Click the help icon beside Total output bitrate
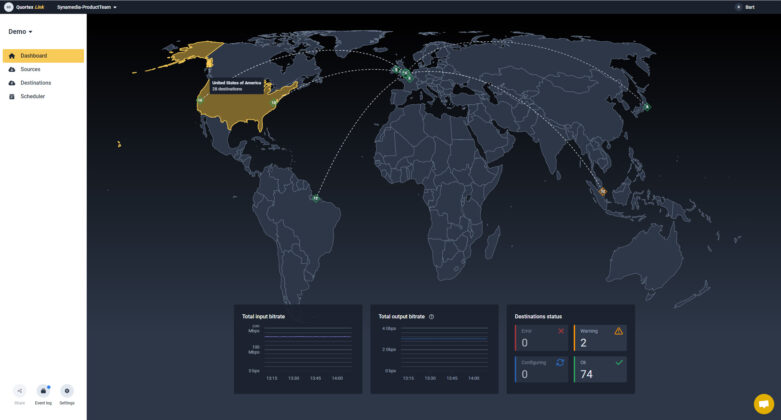 431,317
